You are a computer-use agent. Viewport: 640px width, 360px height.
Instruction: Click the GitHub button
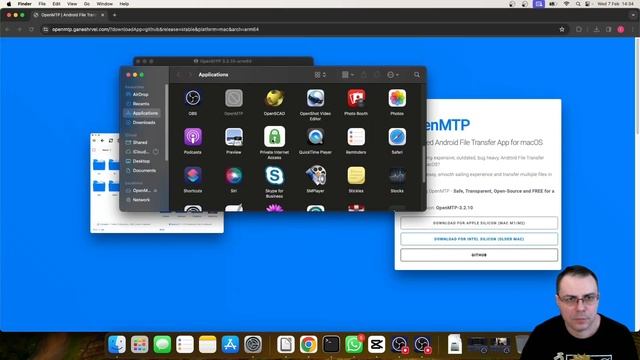[479, 255]
